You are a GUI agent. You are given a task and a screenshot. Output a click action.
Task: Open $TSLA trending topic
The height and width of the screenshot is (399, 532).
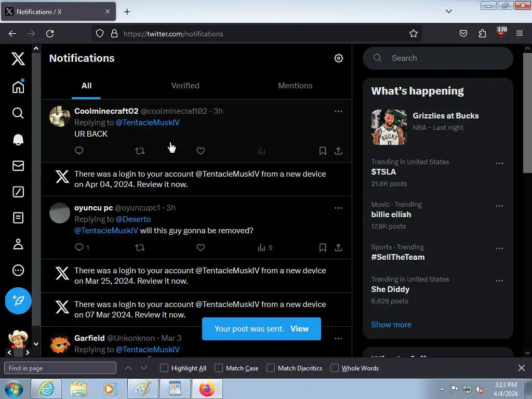pos(383,171)
